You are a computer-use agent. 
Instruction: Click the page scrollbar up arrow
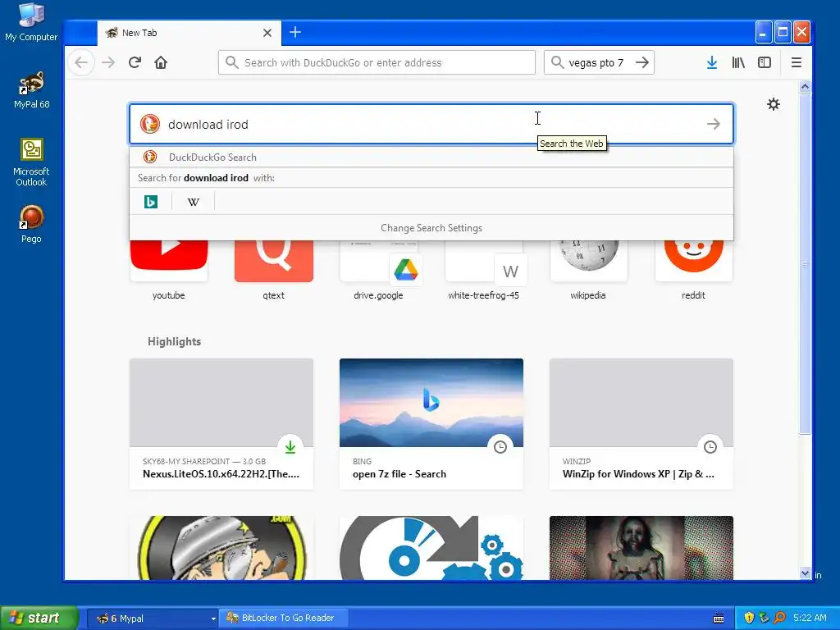click(805, 86)
